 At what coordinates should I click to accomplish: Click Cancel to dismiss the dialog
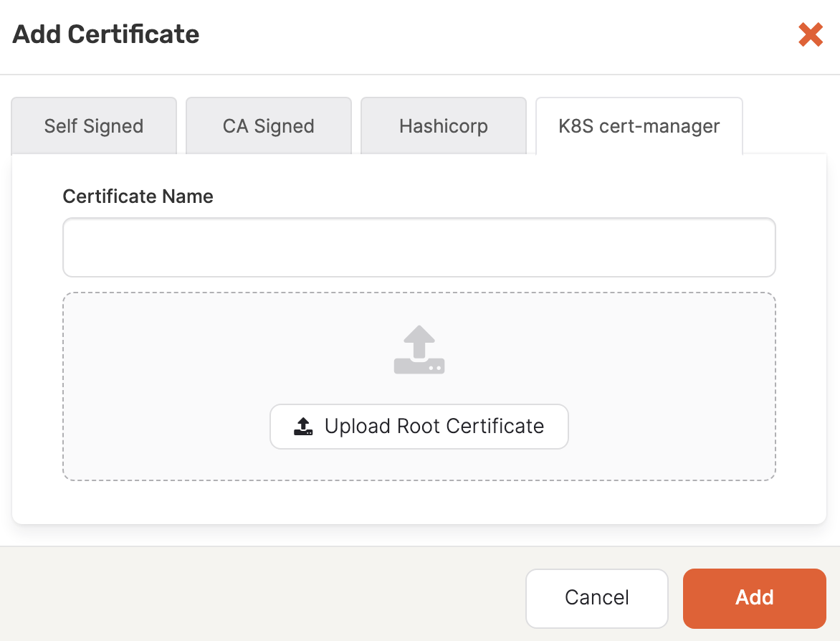596,598
